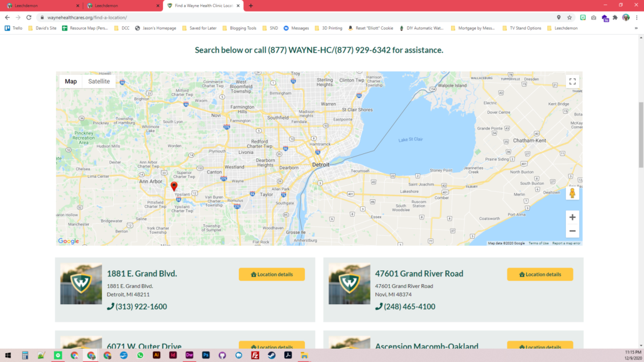Open Location details for 1881 E. Grand Blvd.
The height and width of the screenshot is (362, 644).
tap(272, 274)
